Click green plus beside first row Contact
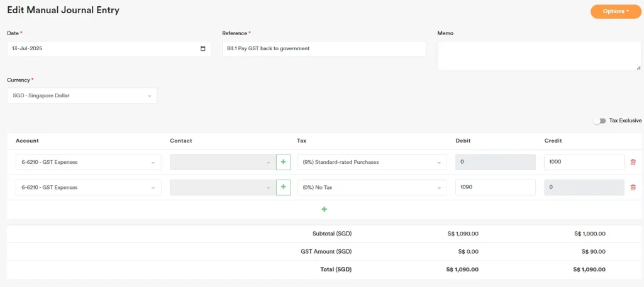The width and height of the screenshot is (644, 287). point(283,162)
